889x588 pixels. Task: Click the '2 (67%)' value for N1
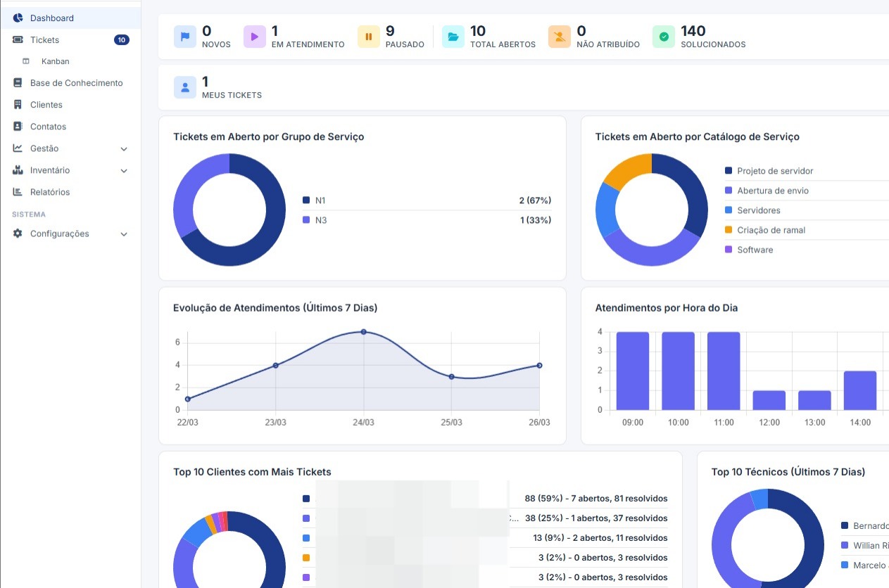pos(535,200)
